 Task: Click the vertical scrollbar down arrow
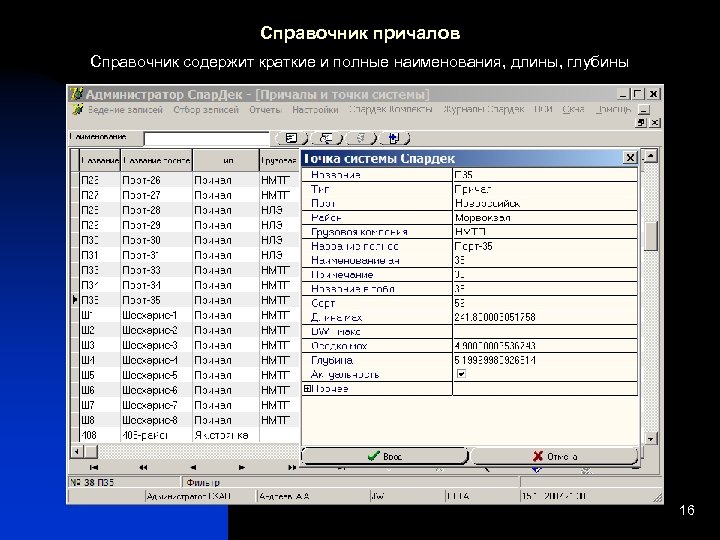pyautogui.click(x=650, y=439)
